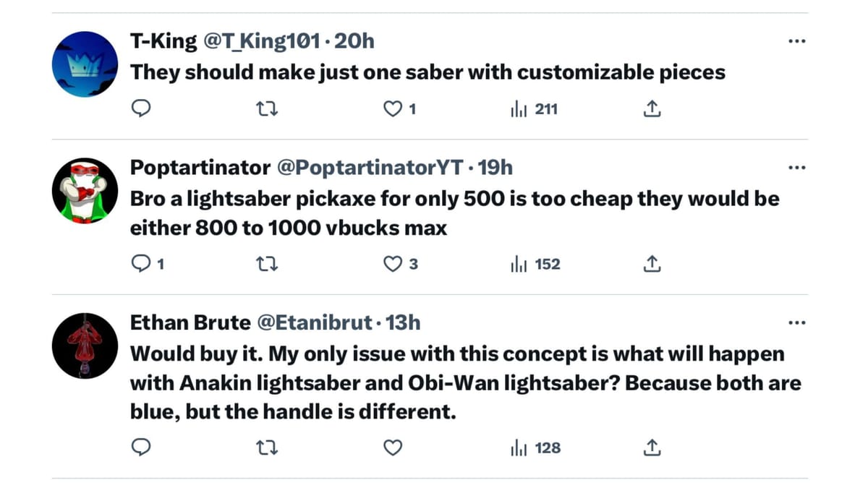Click the analytics icon showing 128 views
Image resolution: width=868 pixels, height=488 pixels.
519,448
